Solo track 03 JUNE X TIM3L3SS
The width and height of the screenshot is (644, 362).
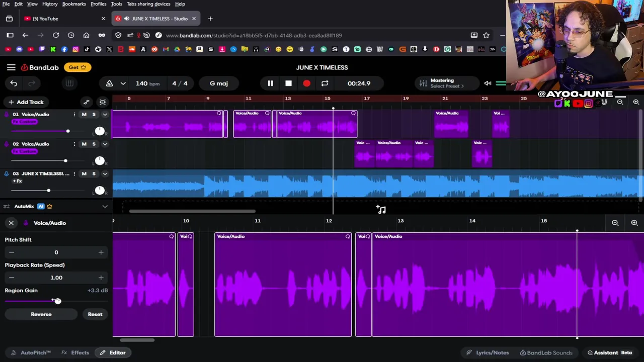pyautogui.click(x=94, y=174)
